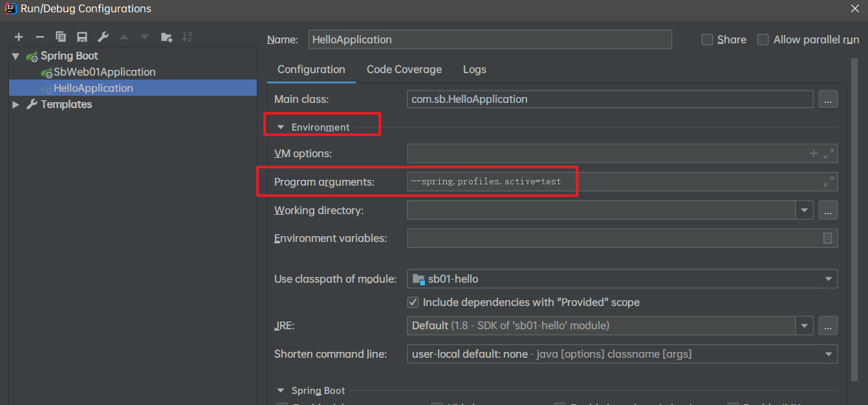Screen dimensions: 868x405
Task: Open Environment variables editor icon
Action: point(827,238)
